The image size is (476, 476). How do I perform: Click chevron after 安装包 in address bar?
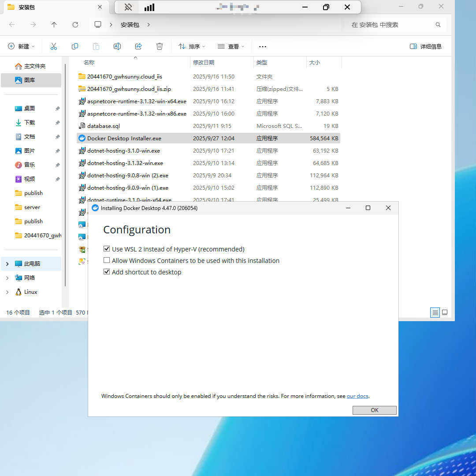(149, 25)
